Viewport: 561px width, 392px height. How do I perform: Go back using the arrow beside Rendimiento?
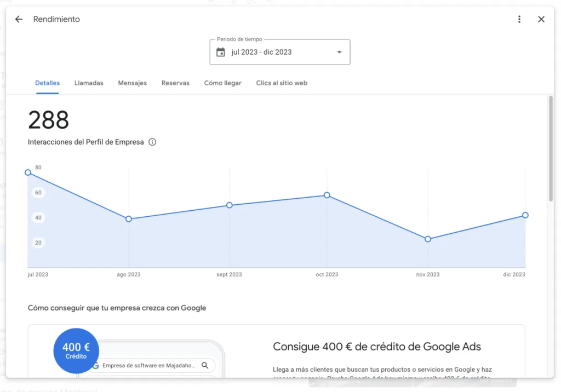[x=19, y=19]
